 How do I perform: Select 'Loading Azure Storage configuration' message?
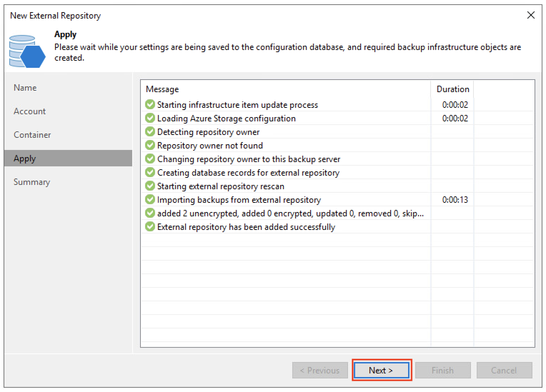point(227,119)
